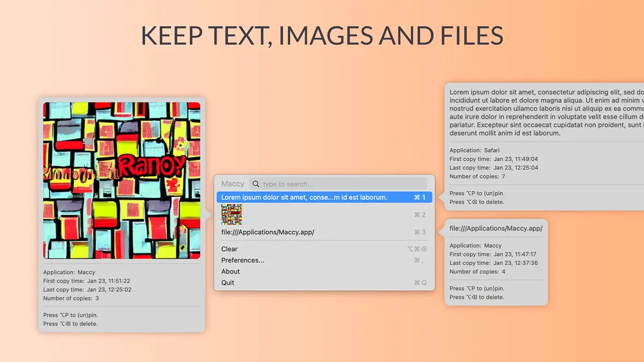This screenshot has height=362, width=644.
Task: Open the About menu item
Action: [230, 271]
